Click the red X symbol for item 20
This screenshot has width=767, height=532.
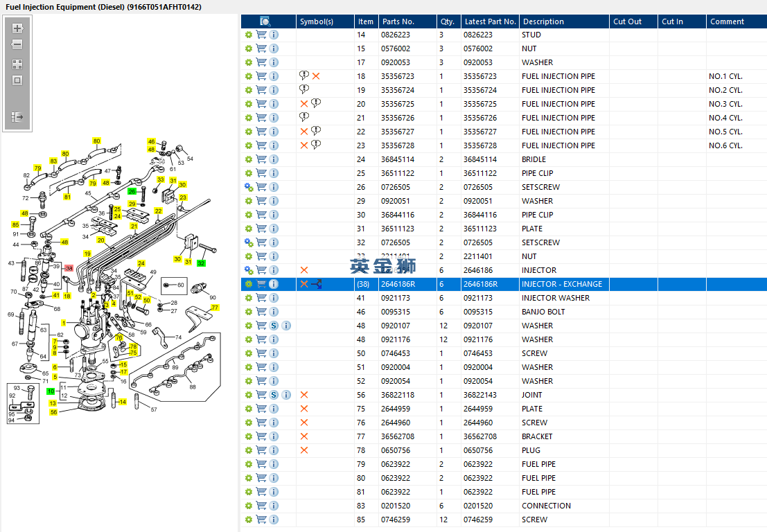pos(303,104)
